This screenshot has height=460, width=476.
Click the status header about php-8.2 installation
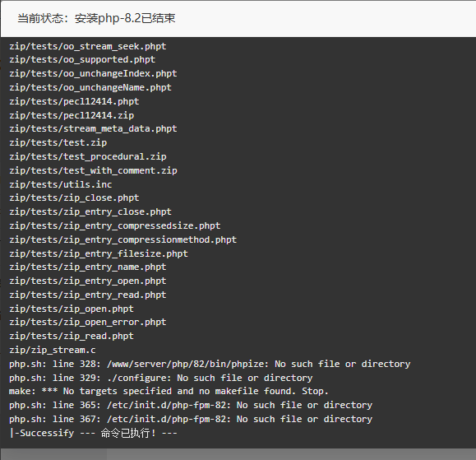coord(96,19)
